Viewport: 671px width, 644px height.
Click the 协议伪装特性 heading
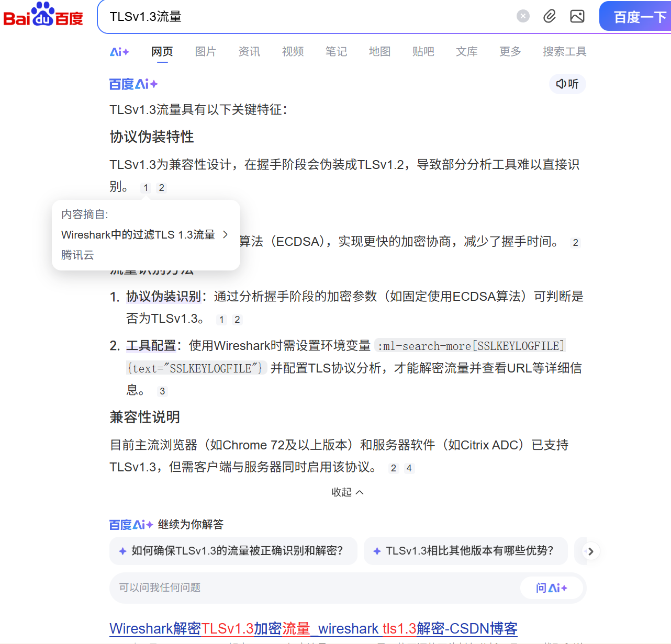pos(152,137)
